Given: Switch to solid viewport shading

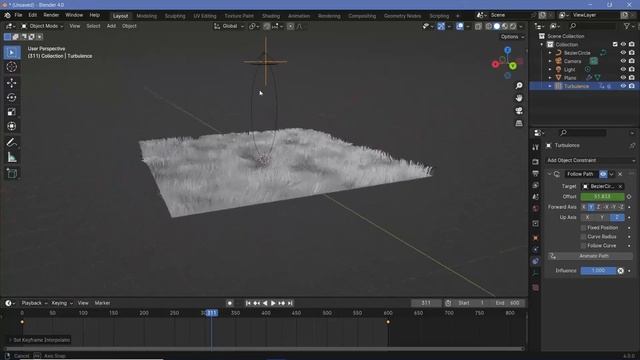Looking at the screenshot, I should (497, 26).
